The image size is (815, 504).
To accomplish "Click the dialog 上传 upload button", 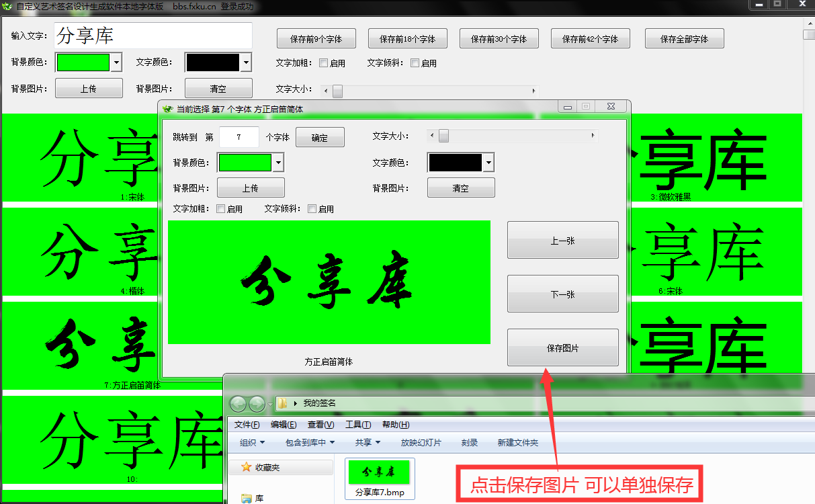I will click(251, 188).
